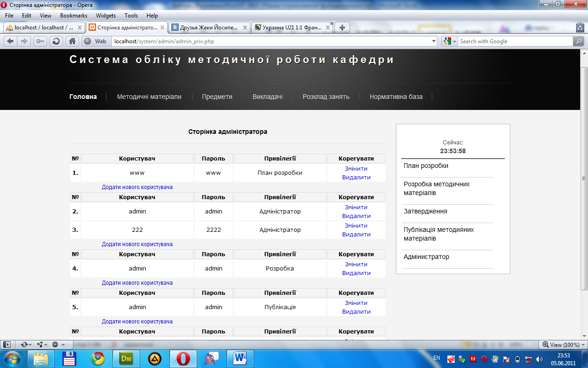Image resolution: width=588 pixels, height=368 pixels.
Task: Click Видалити link for user 222
Action: (x=356, y=234)
